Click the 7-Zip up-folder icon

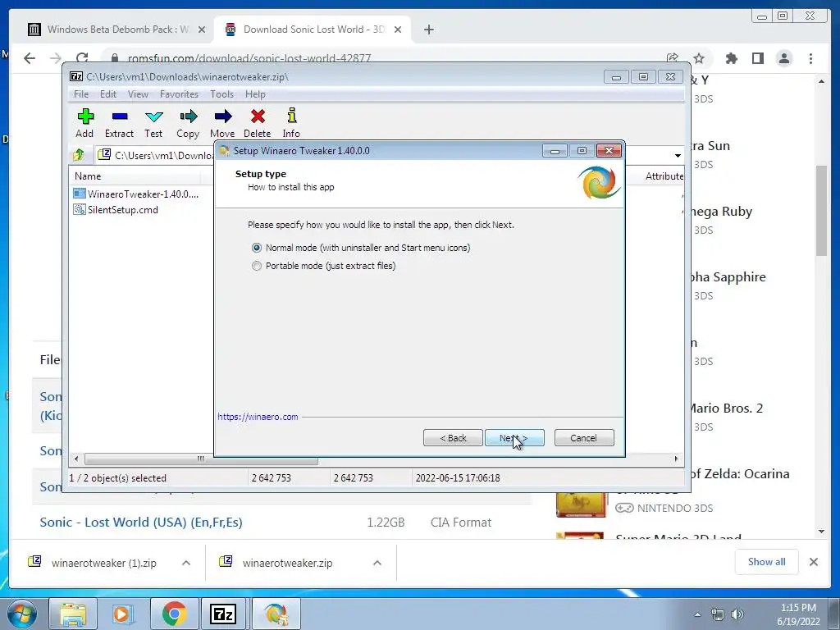[79, 155]
